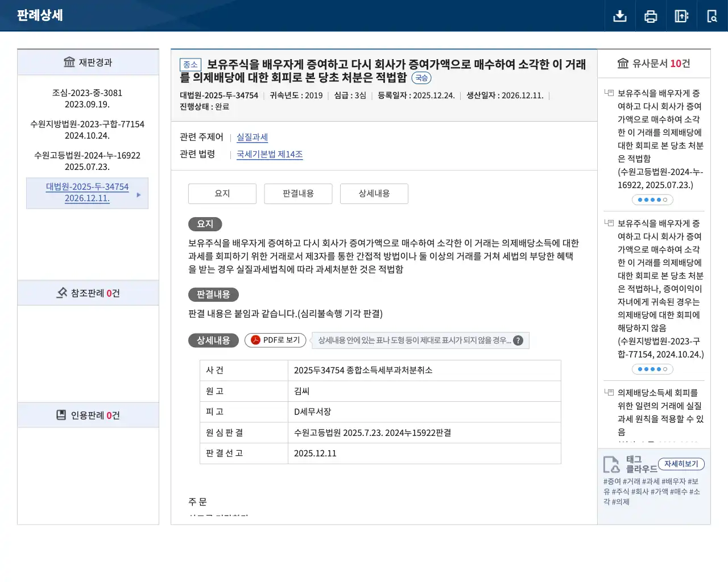The width and height of the screenshot is (728, 582).
Task: Click the PDF icon in PDF로 보기
Action: [256, 340]
